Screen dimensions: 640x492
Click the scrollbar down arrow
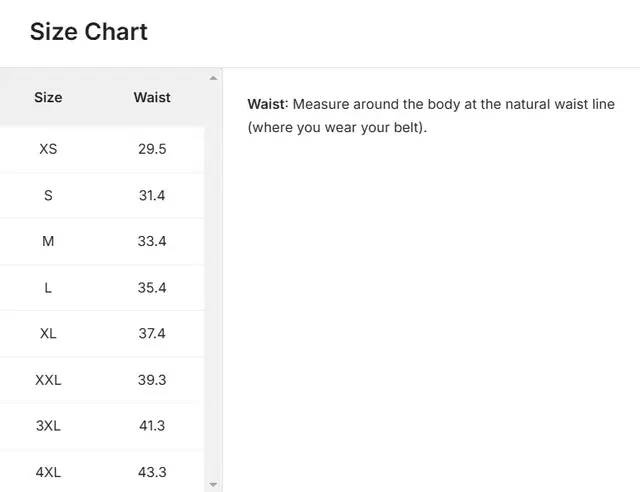pos(212,484)
